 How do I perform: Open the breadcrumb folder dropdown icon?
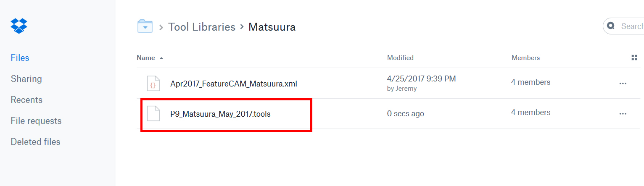click(145, 26)
